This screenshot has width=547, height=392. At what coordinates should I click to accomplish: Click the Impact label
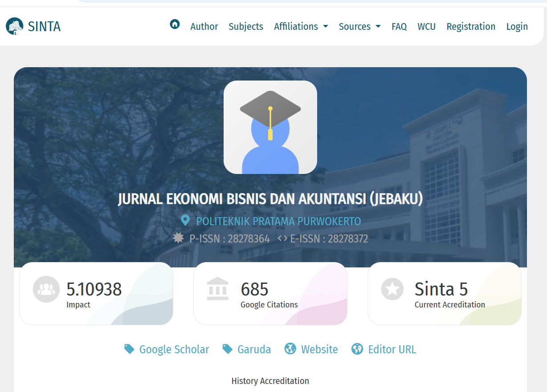[78, 305]
